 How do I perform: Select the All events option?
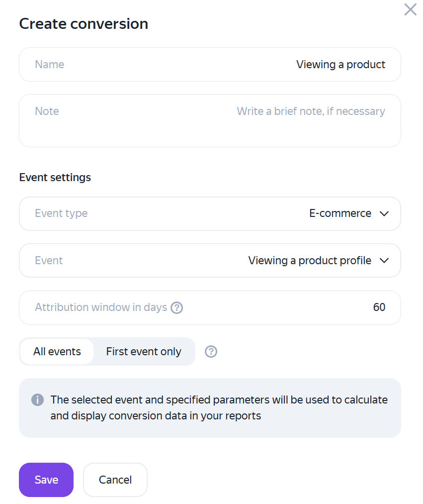(57, 351)
